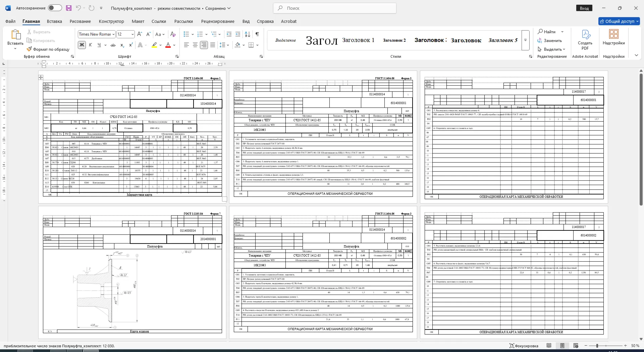The height and width of the screenshot is (352, 644).
Task: Click the Numbering list icon
Action: click(x=200, y=34)
